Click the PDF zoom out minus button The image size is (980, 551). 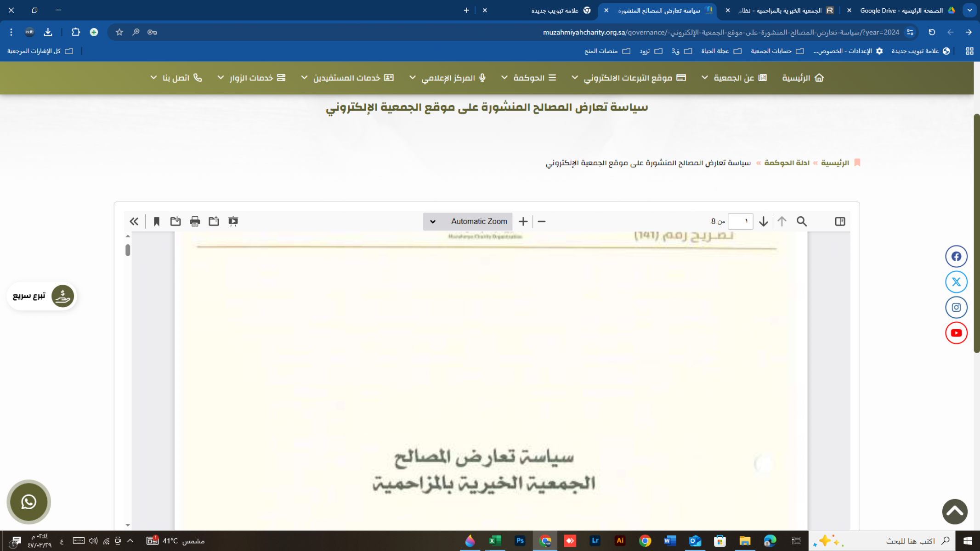click(541, 221)
